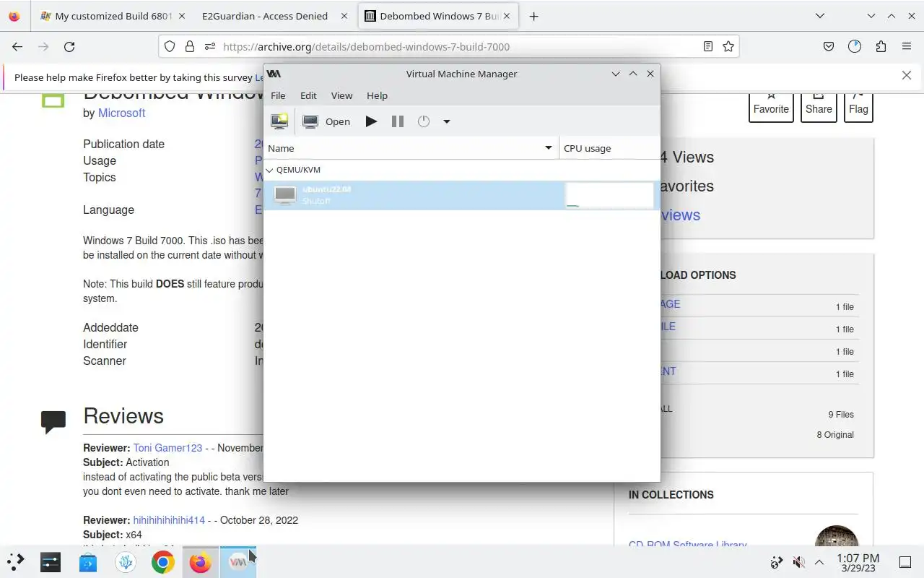
Task: Launch Google Chrome from the taskbar
Action: coord(163,561)
